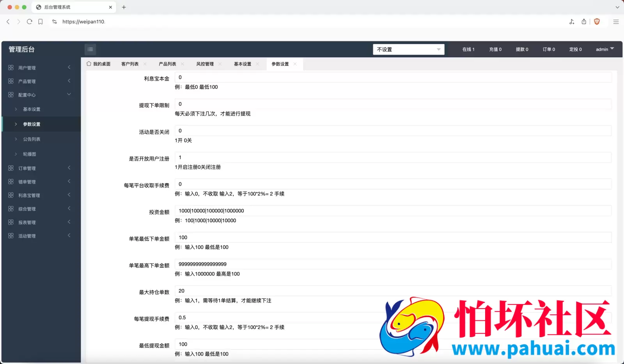Collapse the 配置中心 menu chevron

coord(69,94)
